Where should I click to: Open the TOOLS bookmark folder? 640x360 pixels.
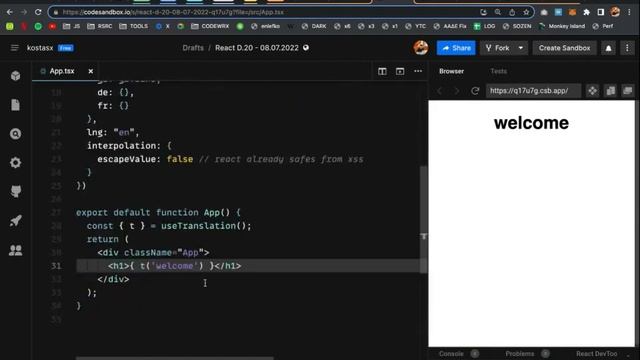(133, 26)
